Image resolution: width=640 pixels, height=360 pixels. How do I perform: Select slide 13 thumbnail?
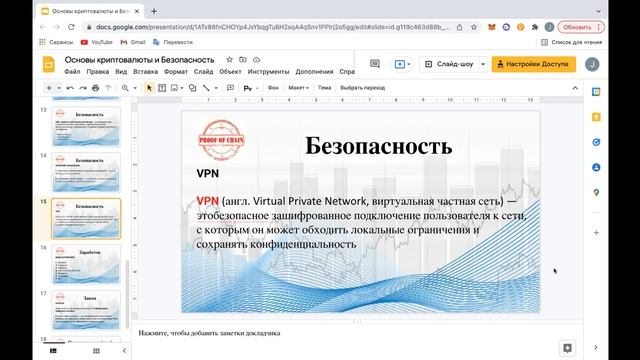[86, 127]
